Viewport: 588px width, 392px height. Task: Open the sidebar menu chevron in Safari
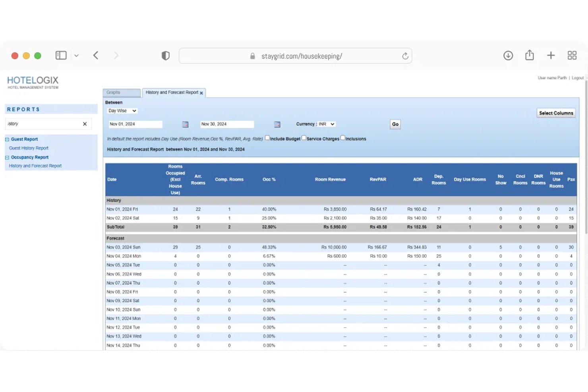point(76,56)
